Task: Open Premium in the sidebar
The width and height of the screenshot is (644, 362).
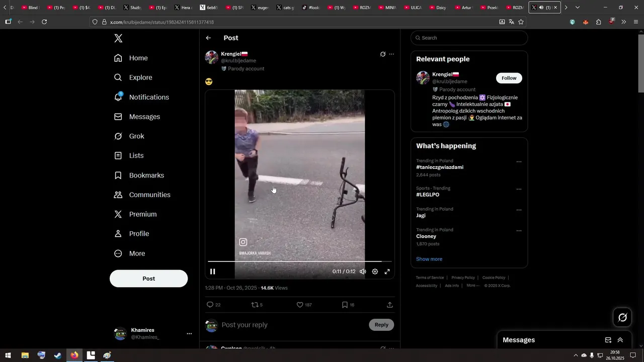Action: point(135,214)
